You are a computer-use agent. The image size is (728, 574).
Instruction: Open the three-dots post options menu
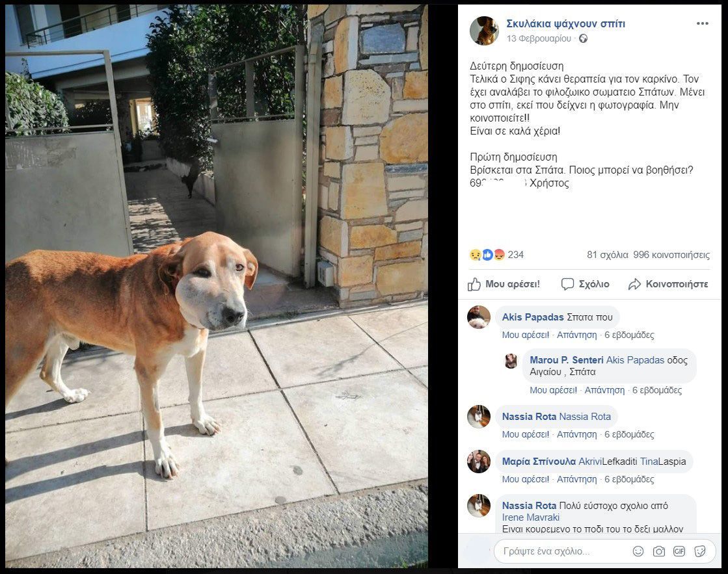pos(702,23)
